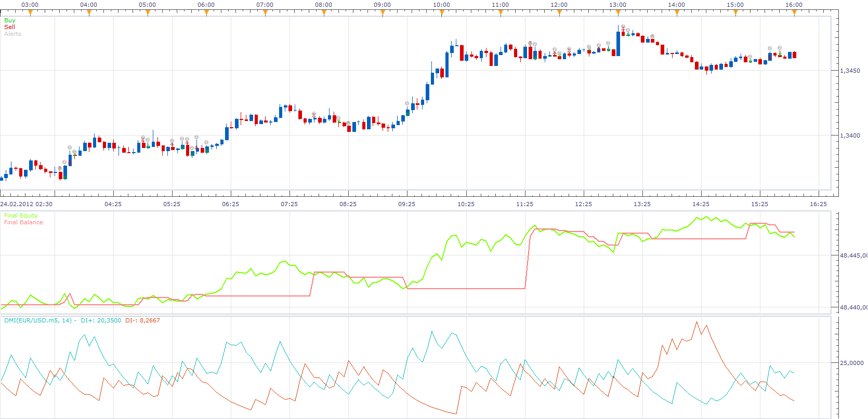Click the 06:25 time axis label
868x419 pixels.
pos(231,204)
